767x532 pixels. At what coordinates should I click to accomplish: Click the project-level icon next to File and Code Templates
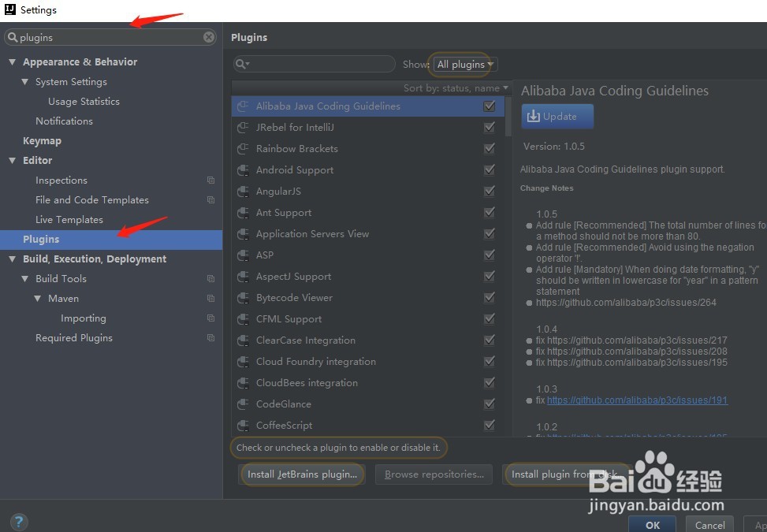(x=210, y=199)
